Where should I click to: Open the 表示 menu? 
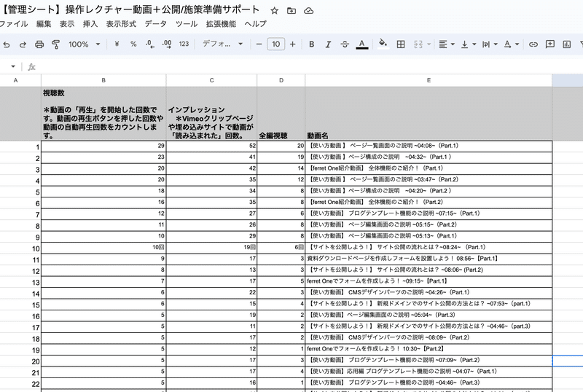(x=67, y=24)
